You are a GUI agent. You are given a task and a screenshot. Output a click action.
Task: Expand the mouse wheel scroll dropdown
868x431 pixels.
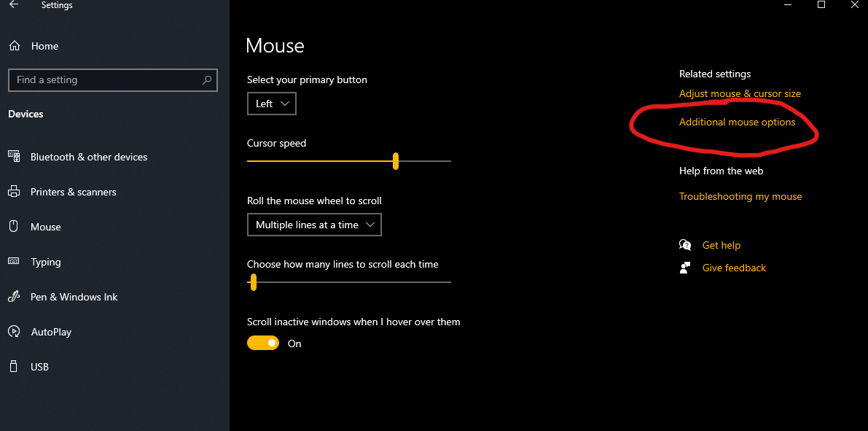(314, 225)
